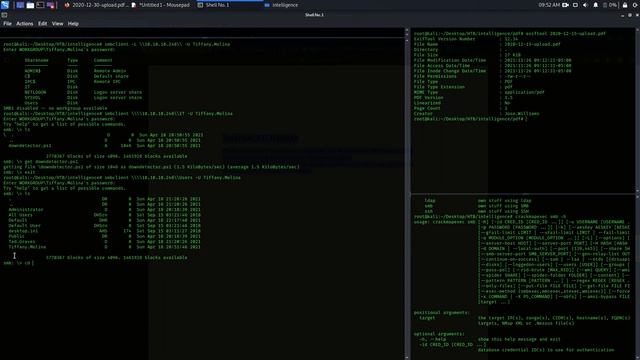Screen dimensions: 640x360
Task: Switch to intelligence folder window in taskbar
Action: click(281, 5)
